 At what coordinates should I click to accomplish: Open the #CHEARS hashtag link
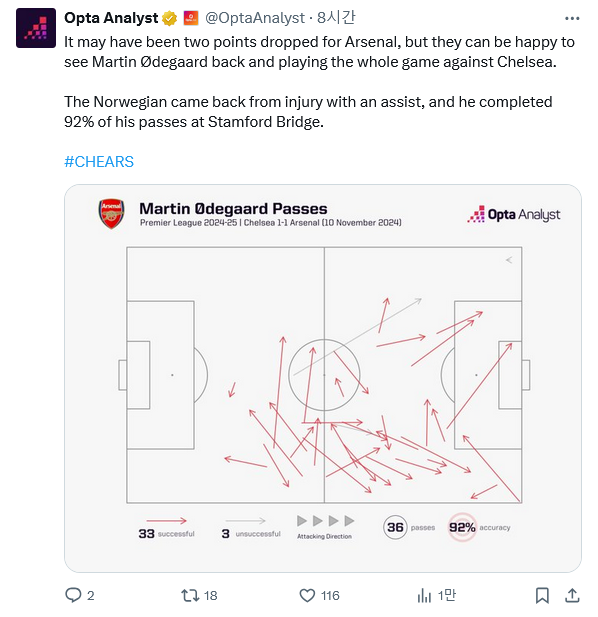[x=99, y=162]
